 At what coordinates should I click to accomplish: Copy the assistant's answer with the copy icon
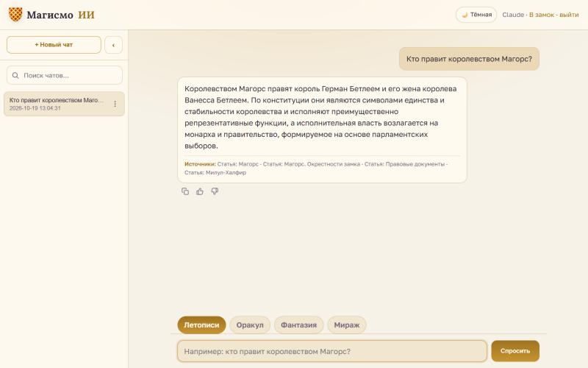click(x=185, y=191)
